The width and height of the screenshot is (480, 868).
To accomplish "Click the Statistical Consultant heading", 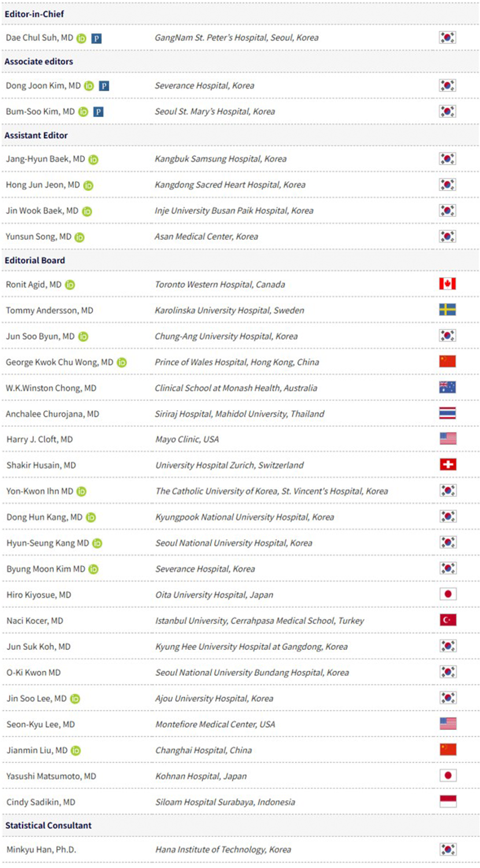I will 48,826.
